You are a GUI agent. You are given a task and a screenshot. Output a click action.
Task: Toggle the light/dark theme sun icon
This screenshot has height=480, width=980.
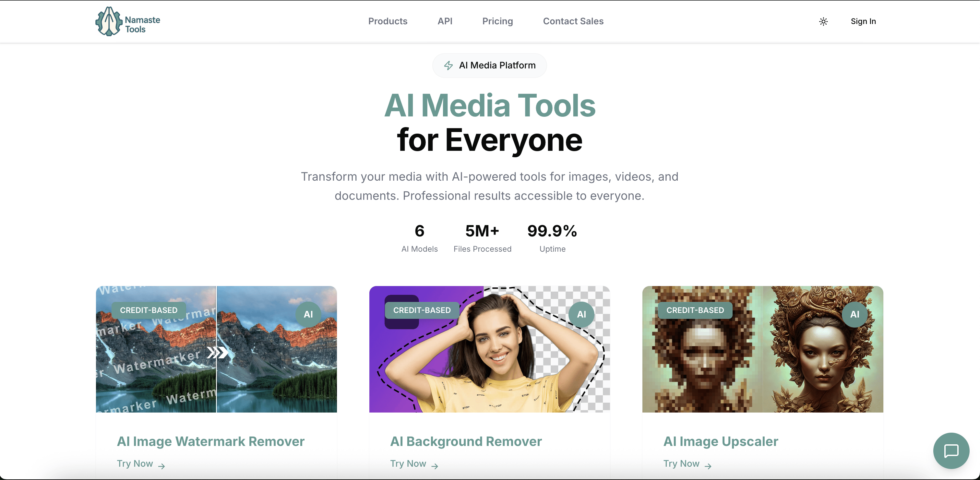(823, 21)
